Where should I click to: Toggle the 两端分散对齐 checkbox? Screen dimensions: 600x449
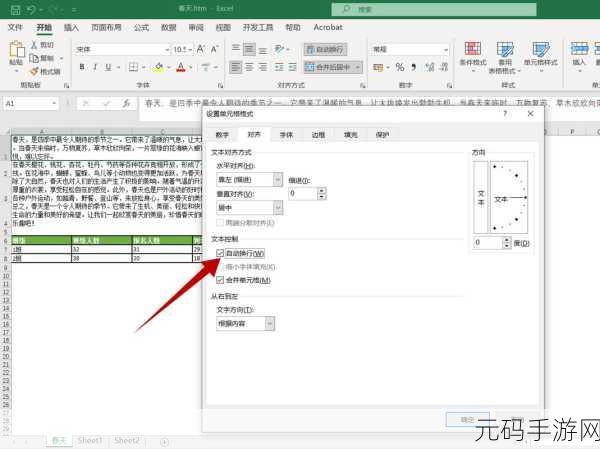point(220,222)
